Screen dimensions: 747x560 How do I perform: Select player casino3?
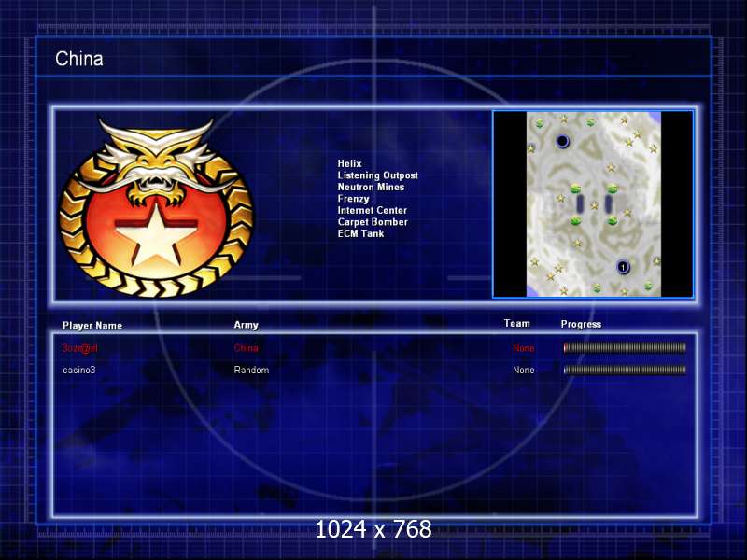[79, 370]
